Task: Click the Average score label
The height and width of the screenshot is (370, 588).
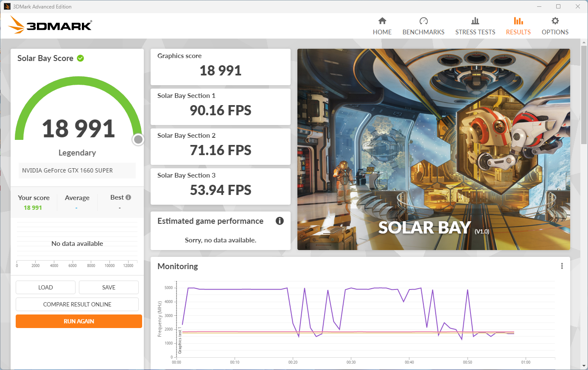Action: pyautogui.click(x=77, y=198)
